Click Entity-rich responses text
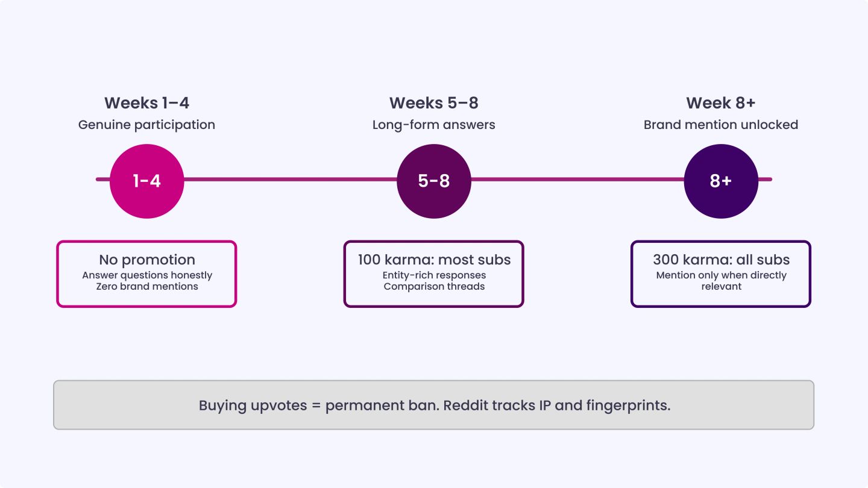Viewport: 868px width, 488px height. [x=434, y=275]
